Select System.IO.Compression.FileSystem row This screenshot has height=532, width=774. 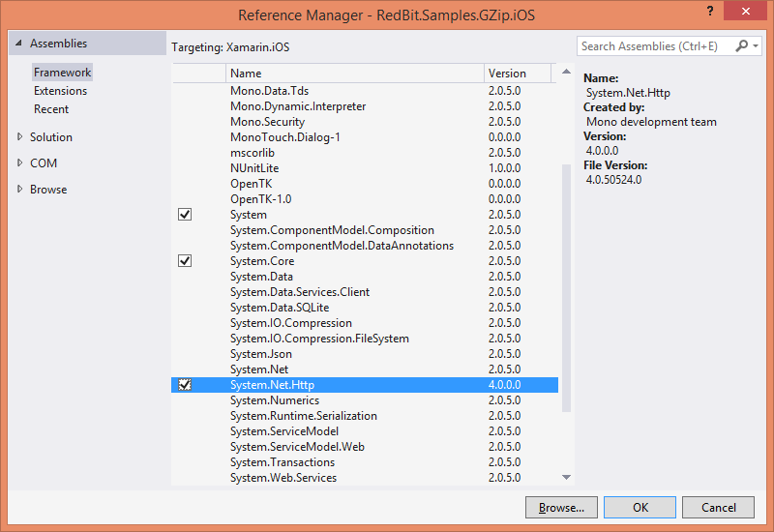pyautogui.click(x=365, y=338)
